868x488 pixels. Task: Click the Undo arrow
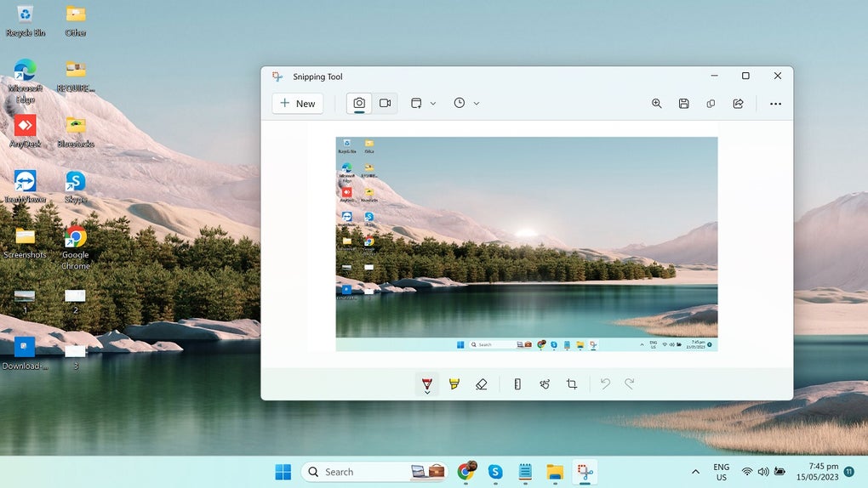coord(605,383)
